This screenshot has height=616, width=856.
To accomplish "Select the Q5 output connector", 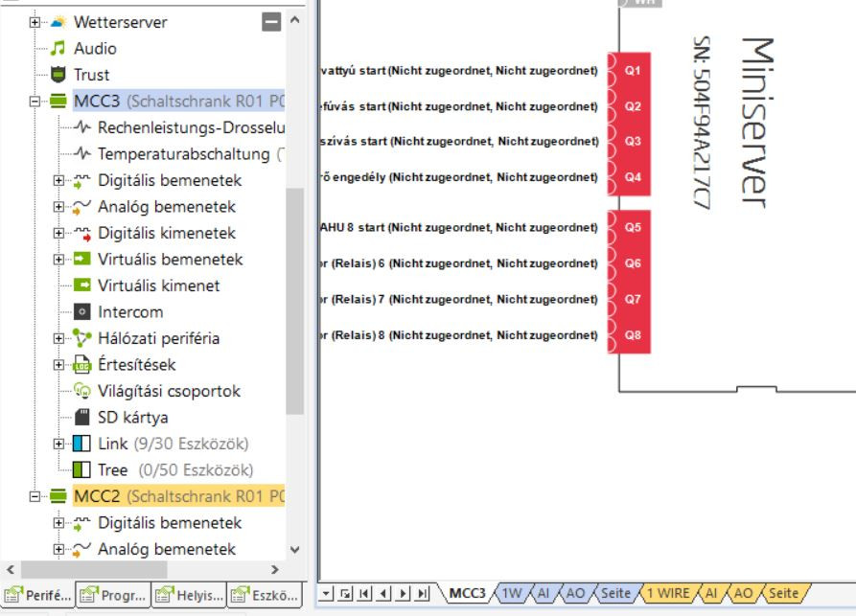I will (x=632, y=227).
